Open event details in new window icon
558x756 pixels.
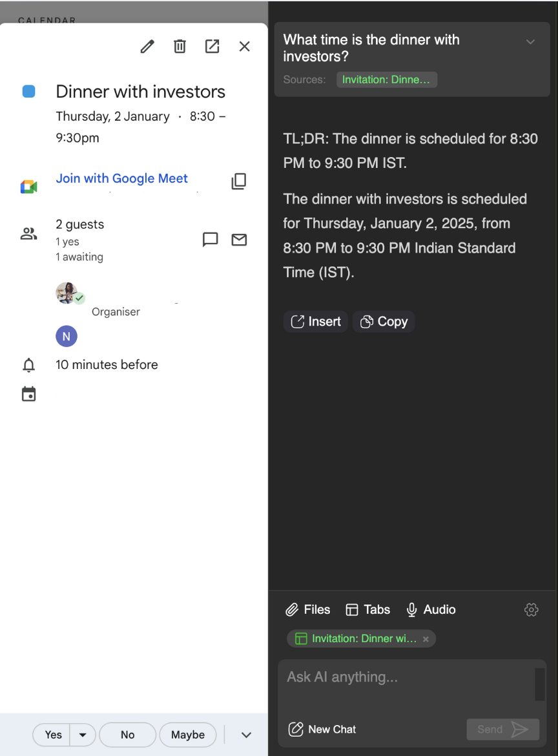coord(212,47)
